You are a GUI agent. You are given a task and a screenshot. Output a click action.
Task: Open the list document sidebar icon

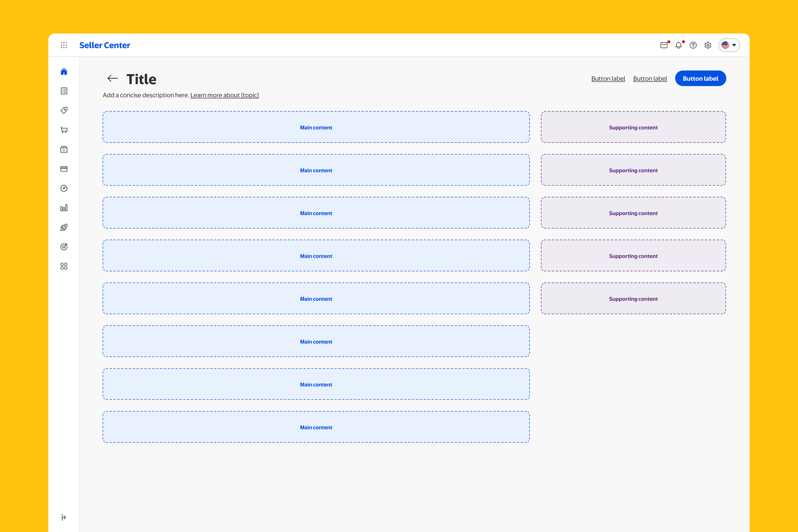point(64,91)
